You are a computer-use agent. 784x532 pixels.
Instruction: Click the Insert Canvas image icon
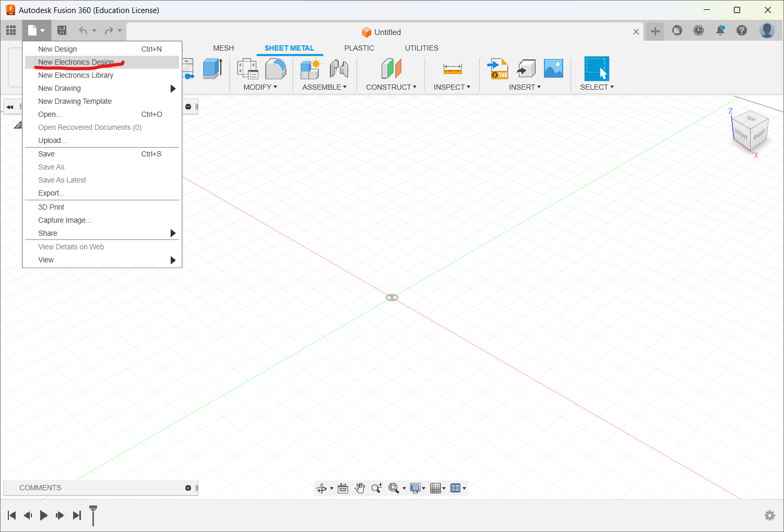553,69
